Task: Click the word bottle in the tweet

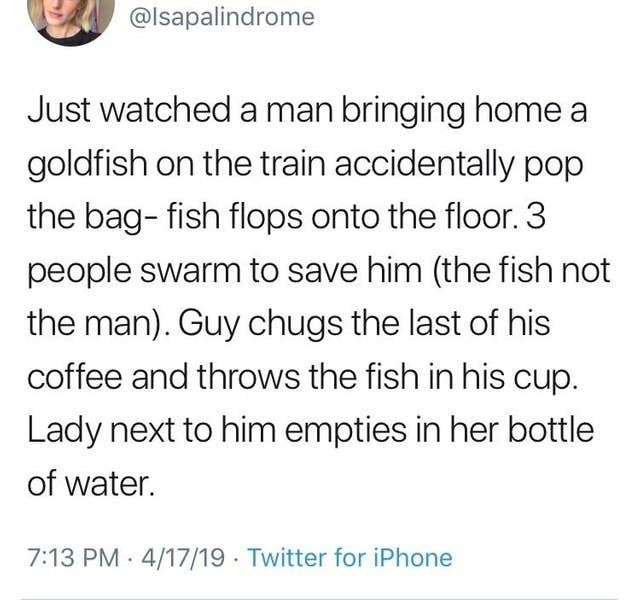Action: pyautogui.click(x=551, y=429)
